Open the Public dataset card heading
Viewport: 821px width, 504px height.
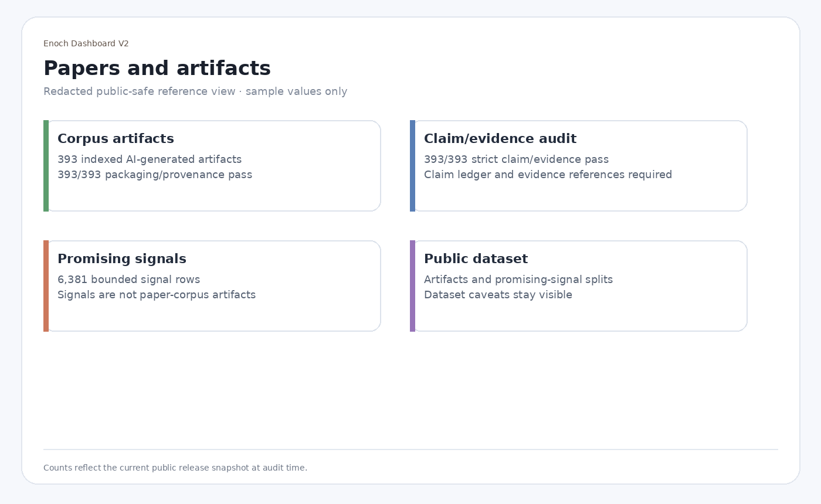pyautogui.click(x=476, y=259)
